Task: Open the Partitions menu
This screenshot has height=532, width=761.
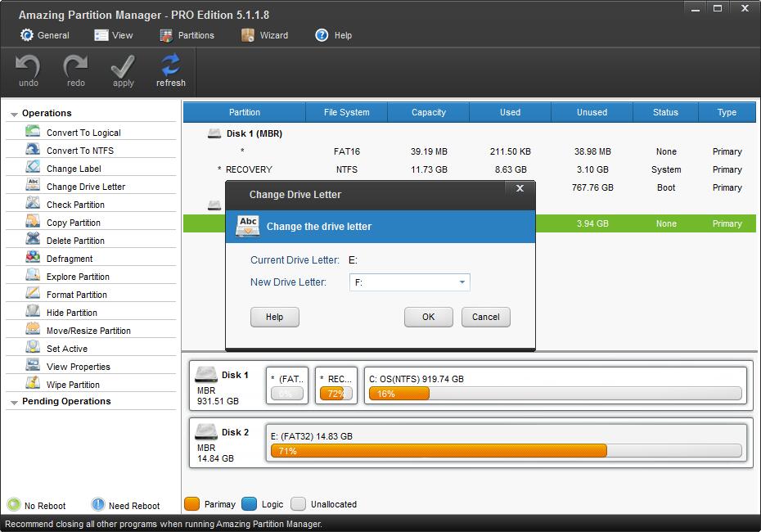Action: (187, 35)
